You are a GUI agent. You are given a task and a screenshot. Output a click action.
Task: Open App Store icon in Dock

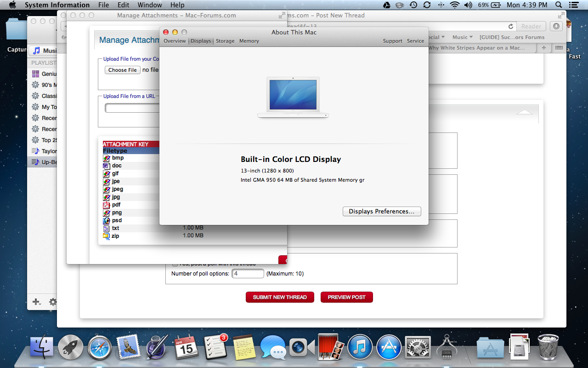389,347
